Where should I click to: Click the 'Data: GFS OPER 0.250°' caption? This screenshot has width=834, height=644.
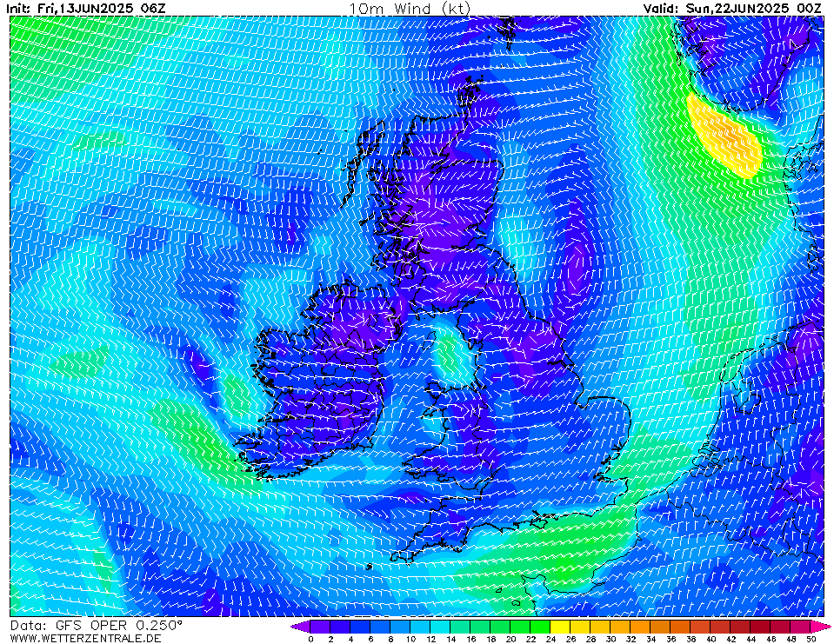tap(97, 626)
